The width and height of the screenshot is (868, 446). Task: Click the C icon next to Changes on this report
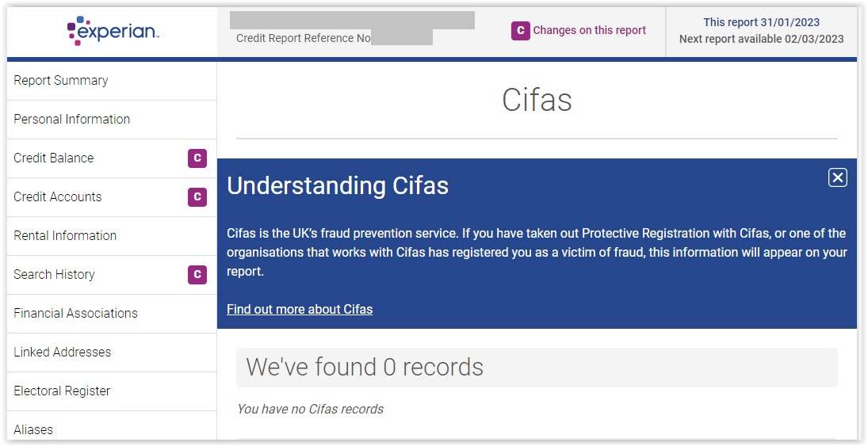[x=520, y=30]
